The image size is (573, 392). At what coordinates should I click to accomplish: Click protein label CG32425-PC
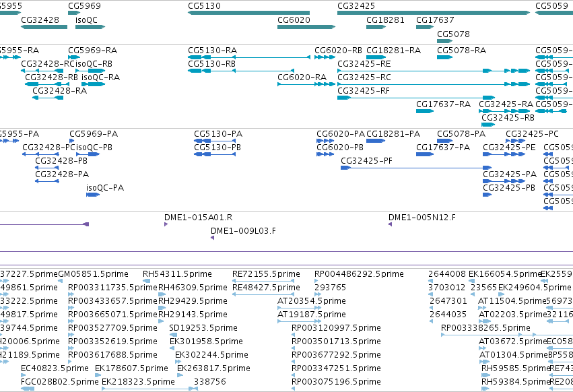pos(532,134)
